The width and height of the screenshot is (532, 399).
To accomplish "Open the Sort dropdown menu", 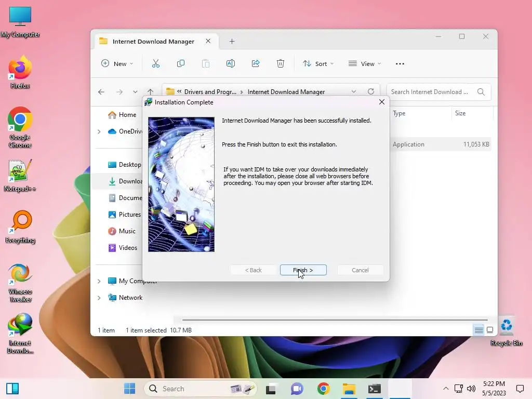I will (318, 63).
